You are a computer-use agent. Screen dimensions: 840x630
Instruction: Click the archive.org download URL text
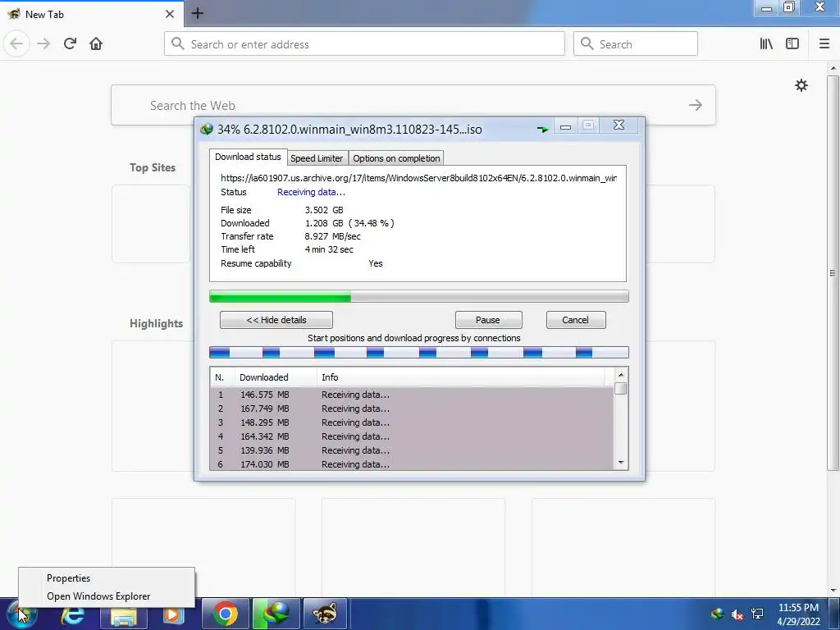pyautogui.click(x=418, y=178)
